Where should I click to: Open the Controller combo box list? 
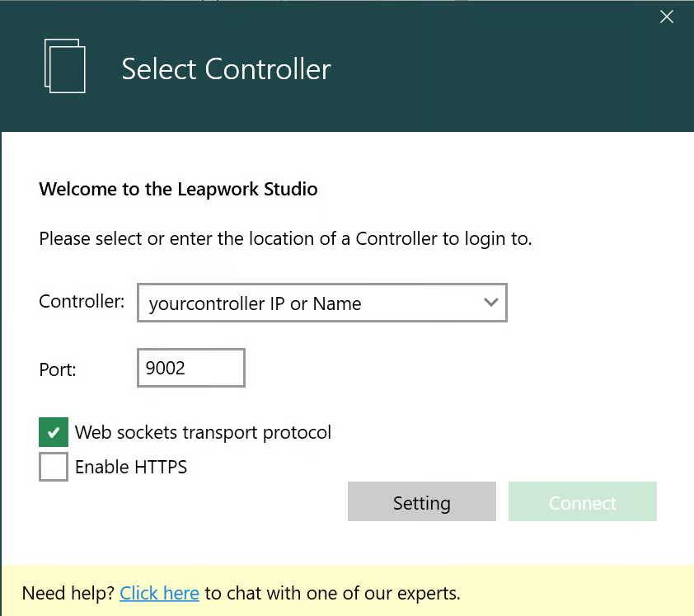click(491, 303)
